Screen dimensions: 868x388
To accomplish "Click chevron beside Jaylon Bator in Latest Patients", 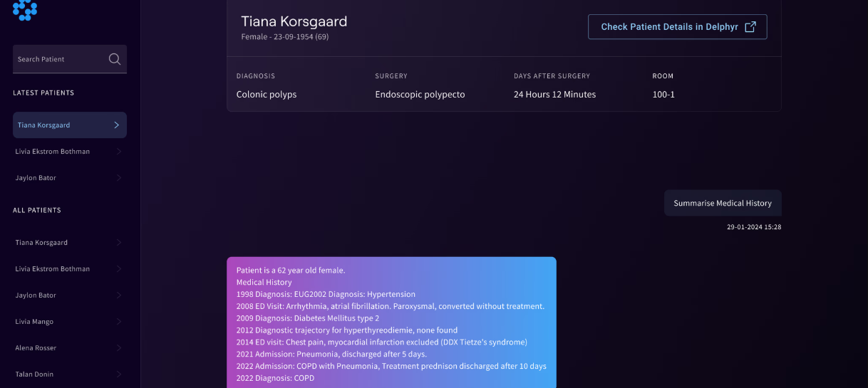I will tap(118, 178).
